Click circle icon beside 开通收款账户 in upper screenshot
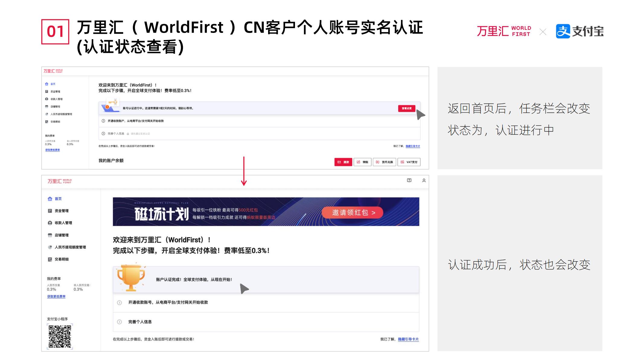Viewport: 644px width, 362px height. coord(103,121)
